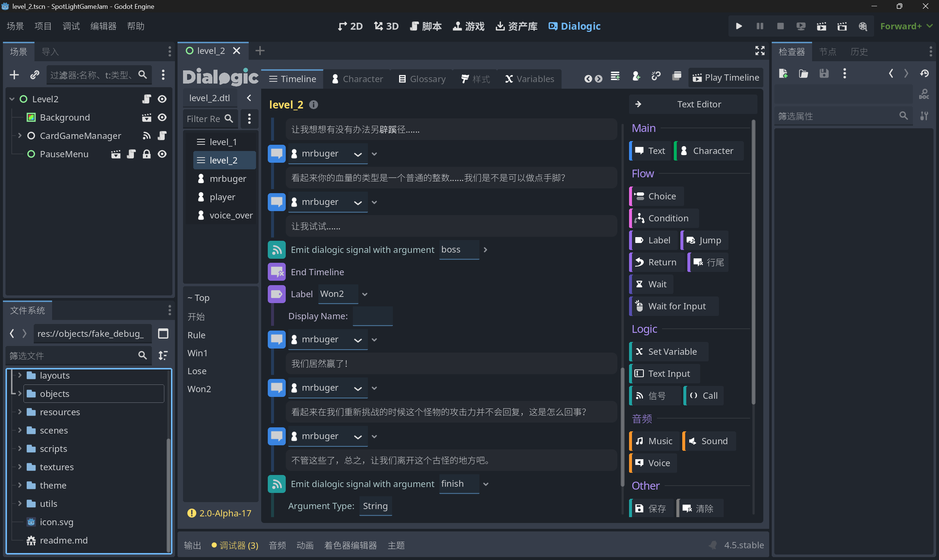Save the current resource in the inspector
Image resolution: width=939 pixels, height=560 pixels.
(825, 74)
